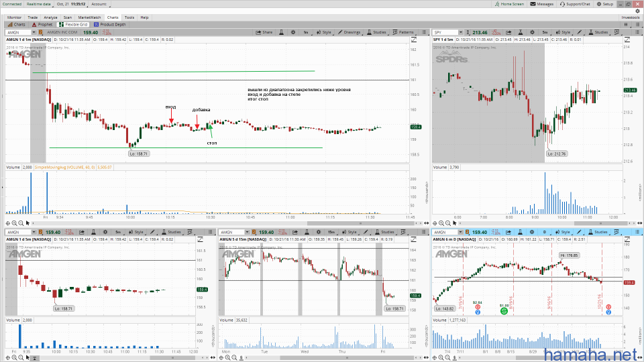The width and height of the screenshot is (644, 362).
Task: Open Realtime data menu in status bar
Action: click(40, 4)
